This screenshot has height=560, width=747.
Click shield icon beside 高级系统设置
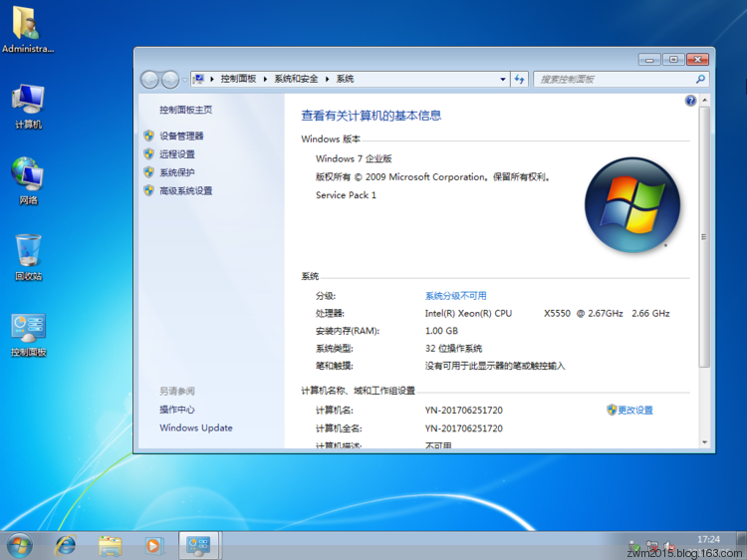148,190
